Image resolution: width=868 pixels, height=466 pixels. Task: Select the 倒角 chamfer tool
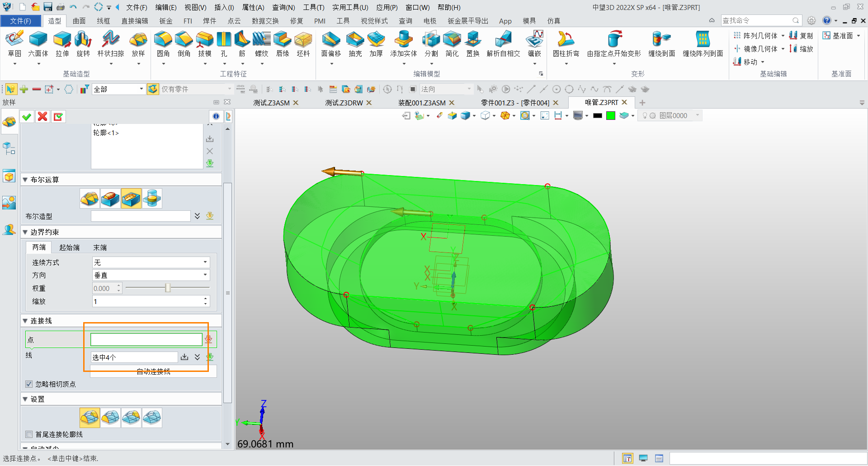coord(184,44)
